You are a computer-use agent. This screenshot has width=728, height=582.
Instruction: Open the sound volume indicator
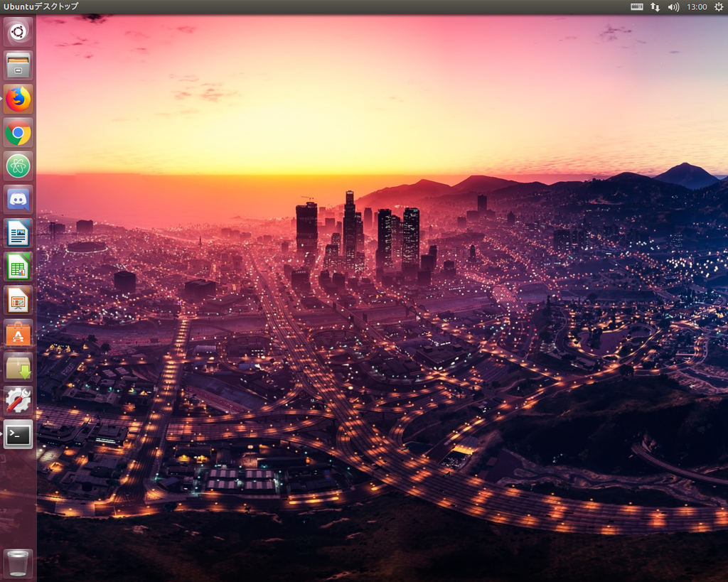coord(673,6)
